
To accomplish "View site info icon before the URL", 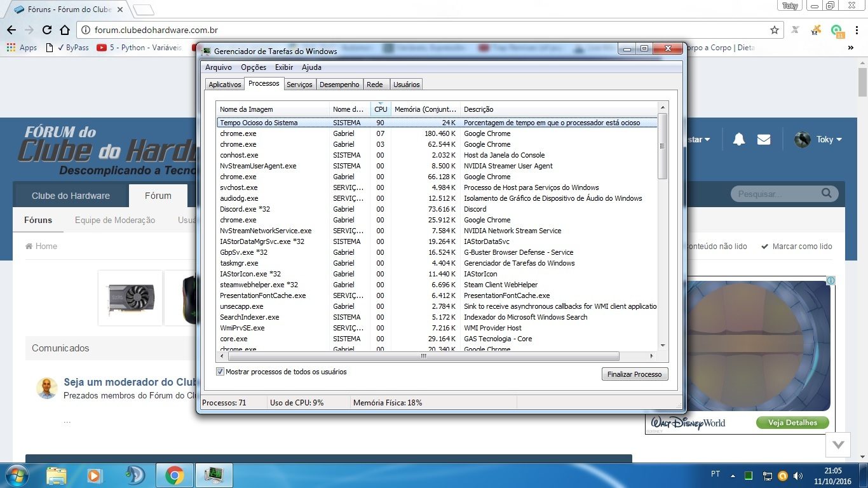I will (86, 30).
